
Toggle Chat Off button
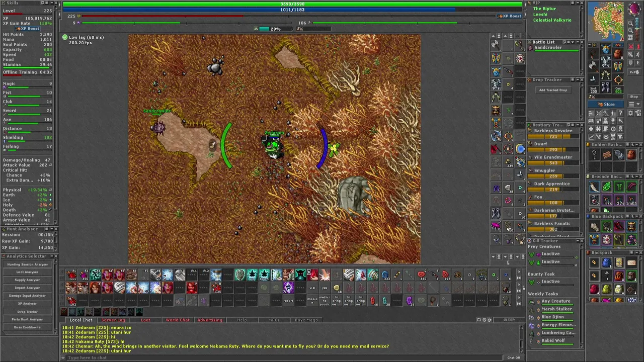[514, 357]
